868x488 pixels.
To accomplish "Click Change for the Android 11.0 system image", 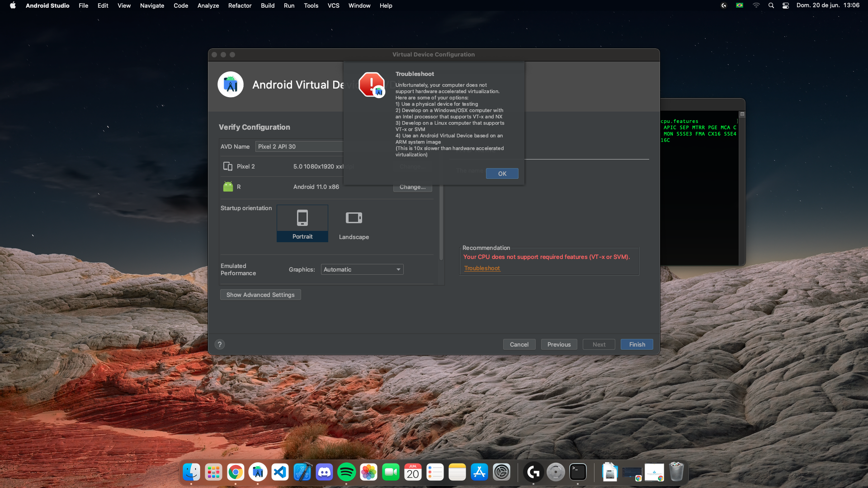I will [x=412, y=187].
